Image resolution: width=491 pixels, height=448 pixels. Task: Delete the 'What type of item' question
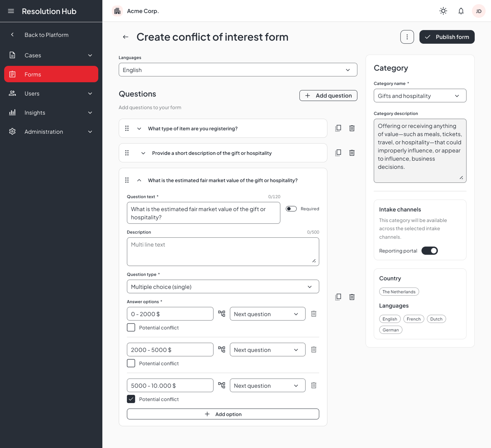point(352,128)
